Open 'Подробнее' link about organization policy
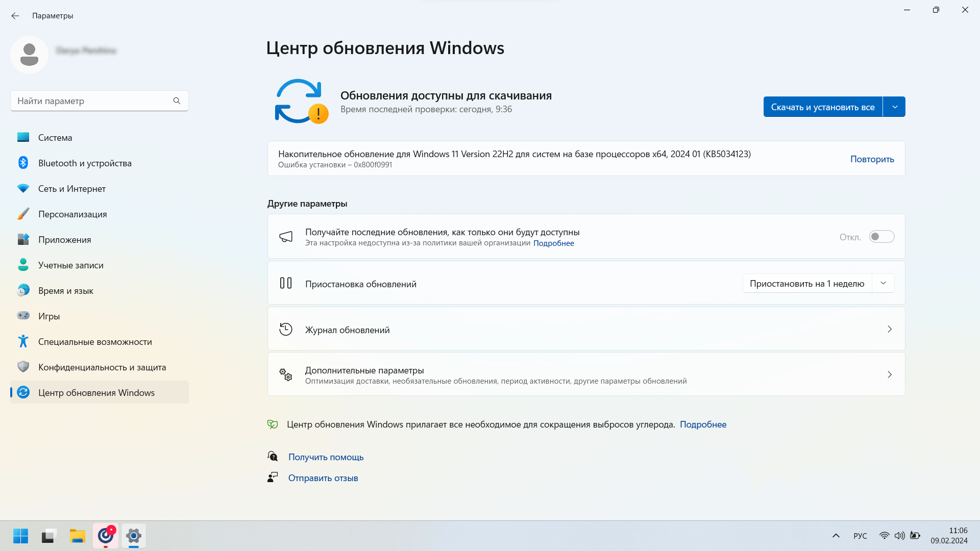 tap(553, 243)
